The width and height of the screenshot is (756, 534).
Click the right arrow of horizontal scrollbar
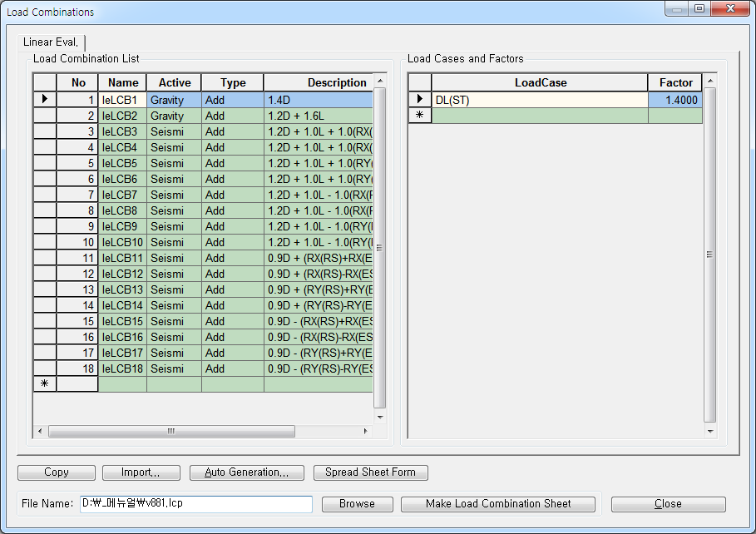tap(365, 431)
